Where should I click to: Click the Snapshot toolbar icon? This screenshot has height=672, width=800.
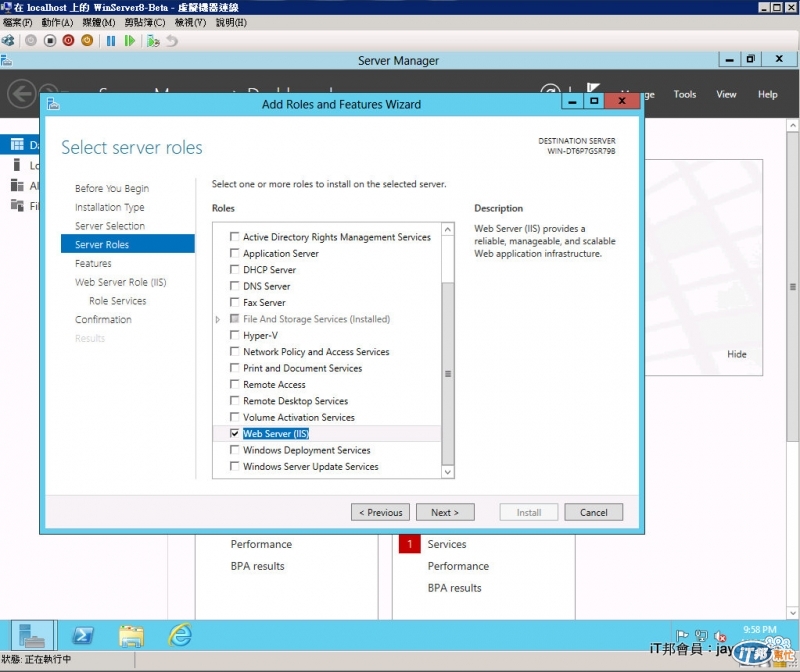(x=153, y=41)
